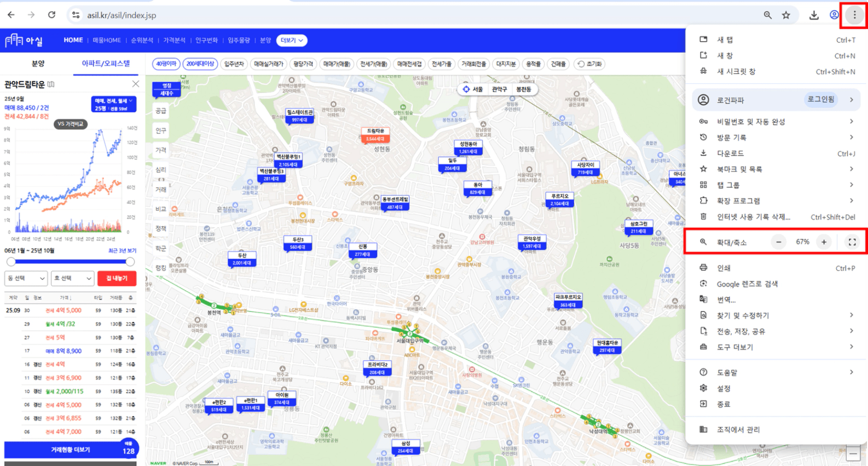The height and width of the screenshot is (466, 868).
Task: Click the zoom-in plus button in Chrome menu
Action: click(824, 242)
